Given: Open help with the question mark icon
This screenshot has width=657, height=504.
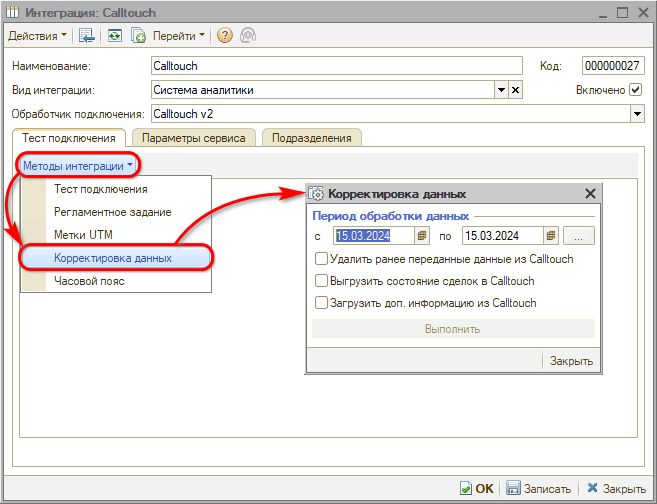Looking at the screenshot, I should tap(225, 36).
